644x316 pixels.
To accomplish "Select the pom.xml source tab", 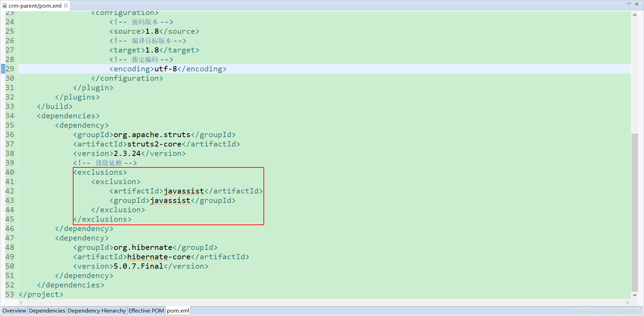I will click(x=178, y=310).
